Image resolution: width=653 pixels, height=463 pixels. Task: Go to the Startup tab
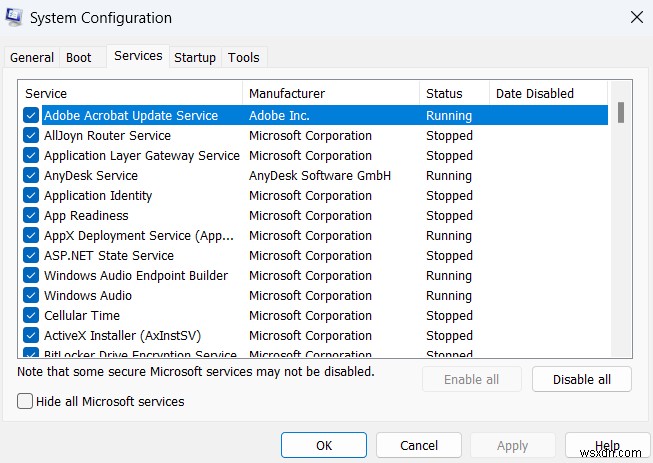[195, 58]
